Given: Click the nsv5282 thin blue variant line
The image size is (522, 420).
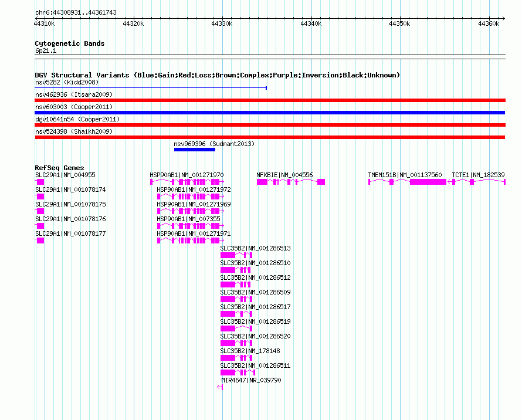Looking at the screenshot, I should click(x=151, y=88).
